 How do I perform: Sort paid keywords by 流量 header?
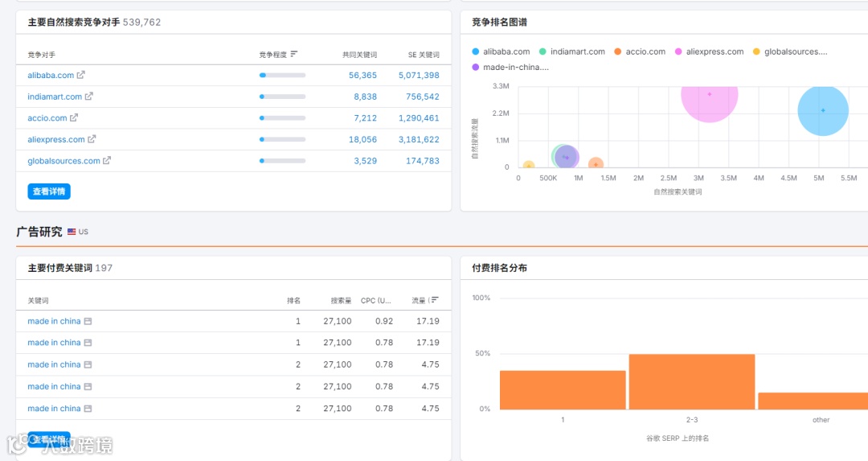[419, 301]
